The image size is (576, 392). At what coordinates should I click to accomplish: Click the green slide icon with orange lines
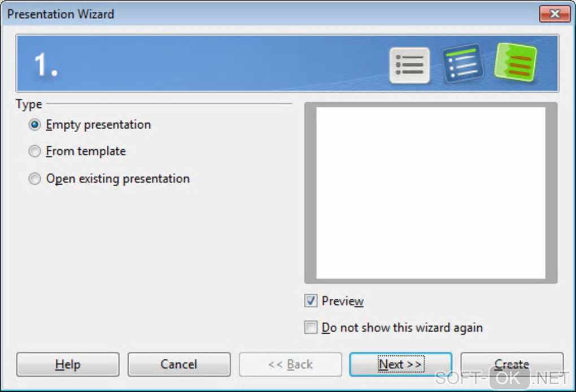(516, 62)
